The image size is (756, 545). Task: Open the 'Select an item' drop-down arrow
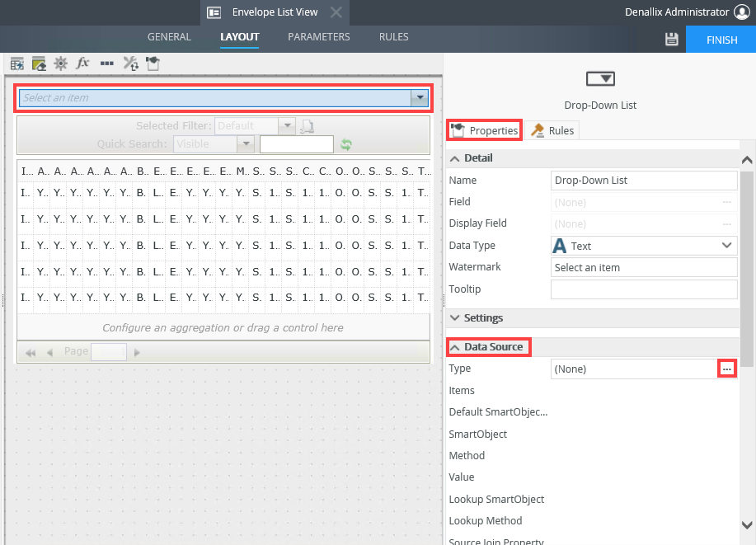point(420,98)
